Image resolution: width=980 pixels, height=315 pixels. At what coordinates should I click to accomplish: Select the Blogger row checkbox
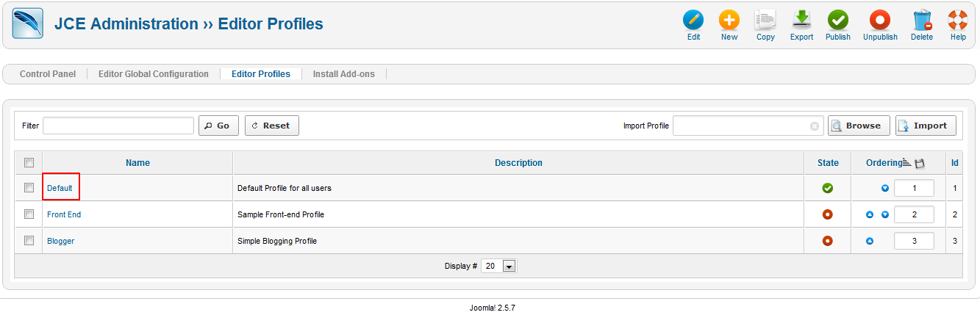point(29,240)
